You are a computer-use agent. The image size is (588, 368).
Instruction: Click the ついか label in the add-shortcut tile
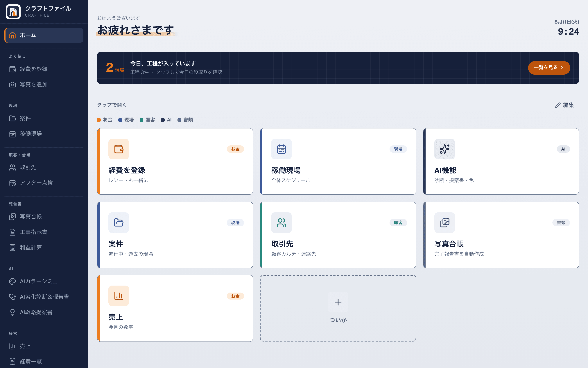pyautogui.click(x=338, y=320)
